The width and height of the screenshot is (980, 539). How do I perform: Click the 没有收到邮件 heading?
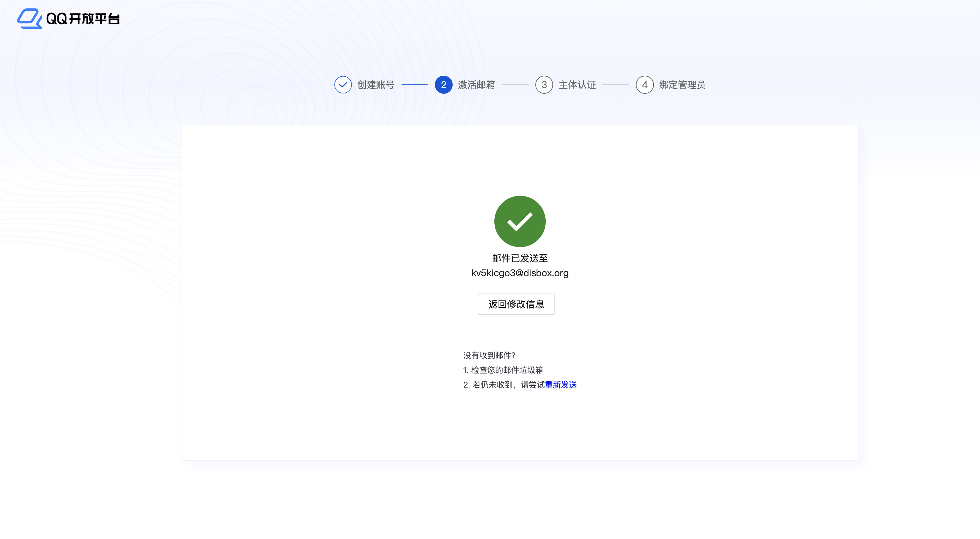point(489,355)
